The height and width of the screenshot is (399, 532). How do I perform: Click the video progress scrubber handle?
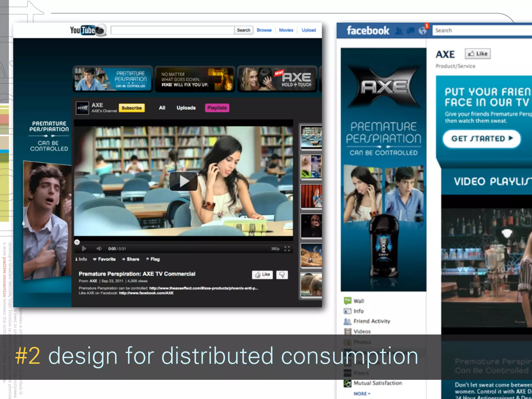[77, 242]
